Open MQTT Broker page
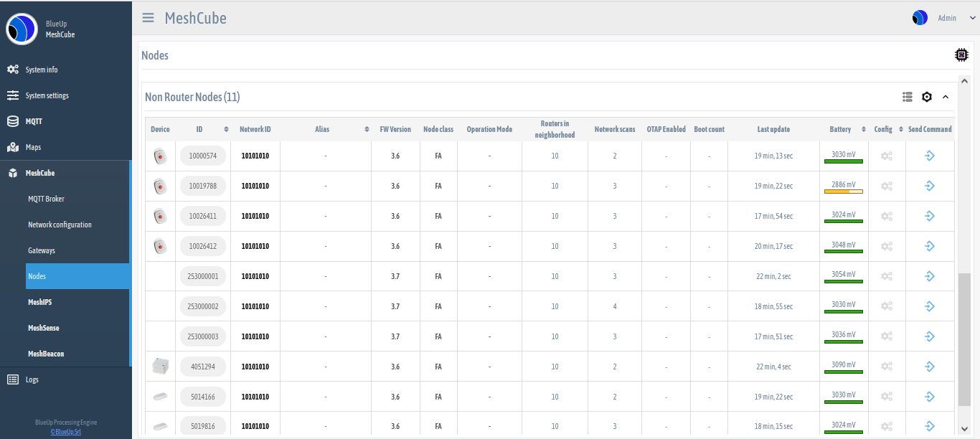The image size is (980, 439). pyautogui.click(x=46, y=199)
